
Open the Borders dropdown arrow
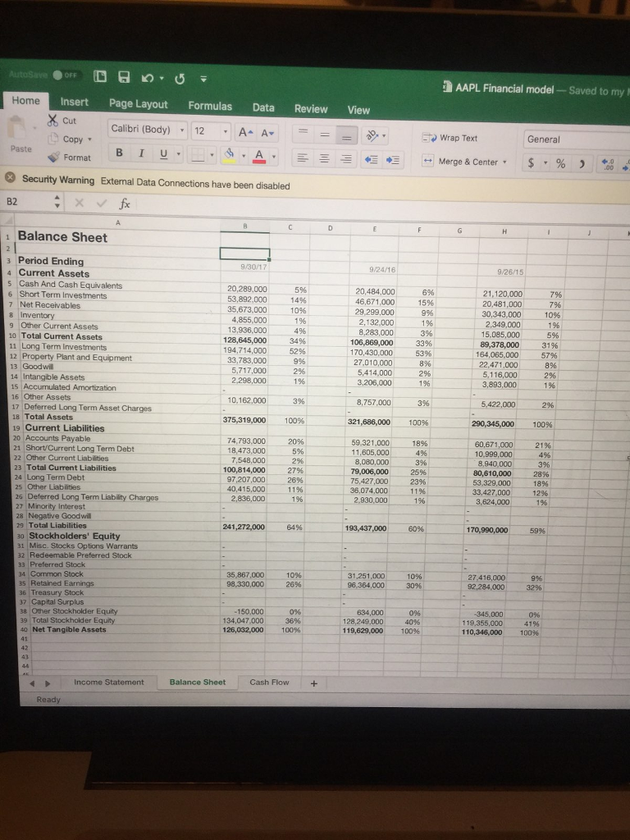pos(212,156)
